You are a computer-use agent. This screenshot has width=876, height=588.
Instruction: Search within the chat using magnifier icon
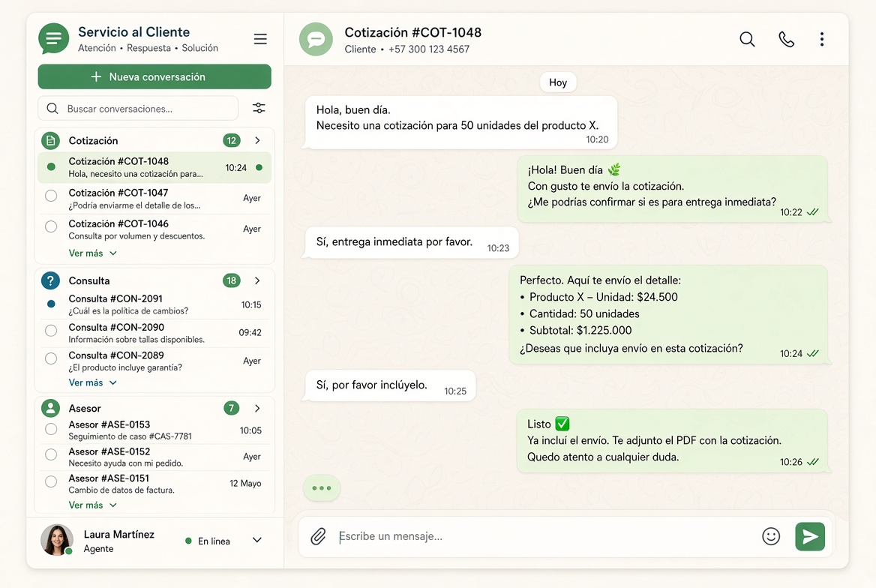[x=747, y=39]
